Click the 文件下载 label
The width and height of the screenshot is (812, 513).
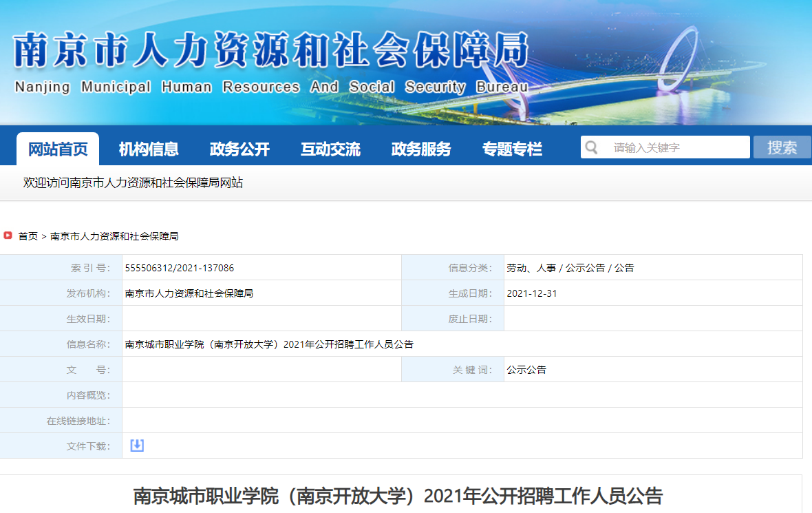[x=88, y=446]
